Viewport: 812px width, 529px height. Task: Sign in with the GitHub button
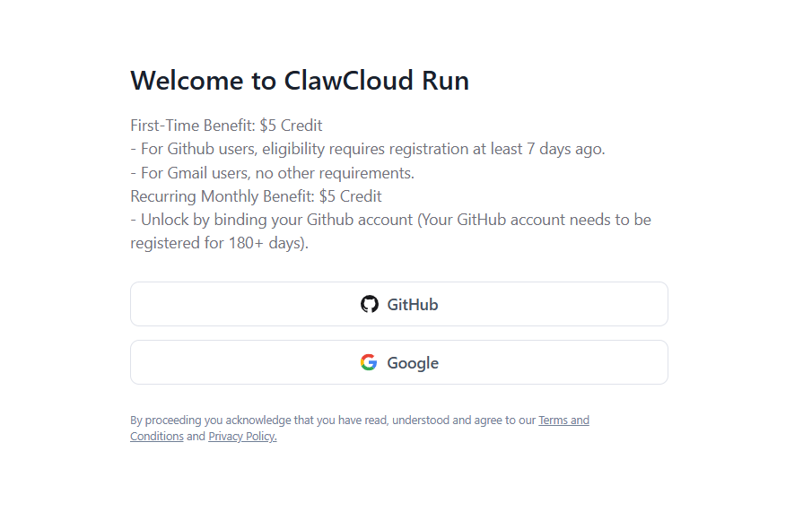click(x=398, y=304)
